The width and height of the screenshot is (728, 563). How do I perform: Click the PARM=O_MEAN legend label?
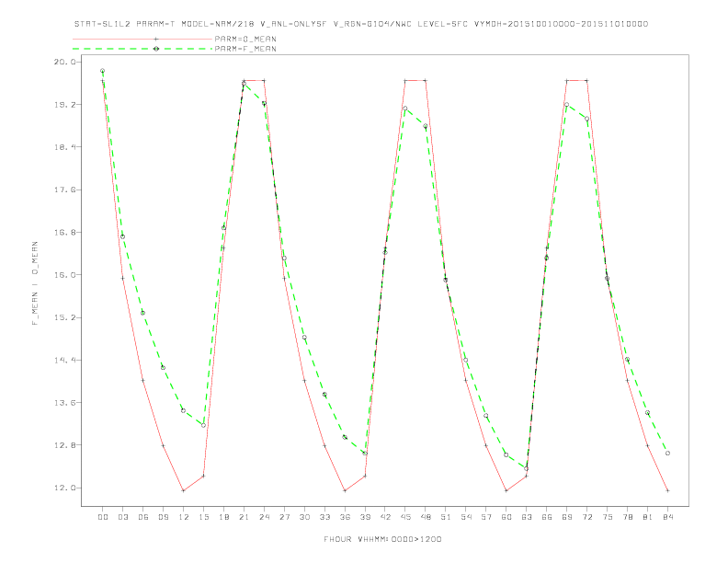pos(245,39)
